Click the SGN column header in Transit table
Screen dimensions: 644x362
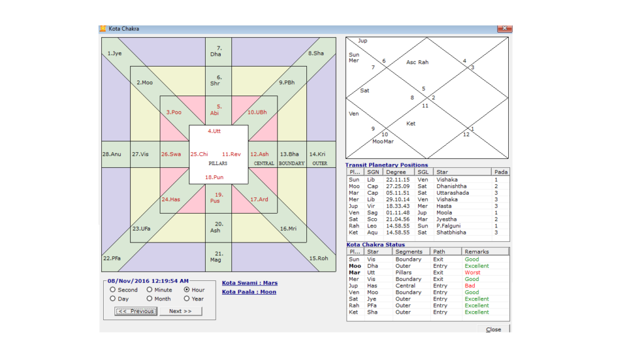point(374,172)
